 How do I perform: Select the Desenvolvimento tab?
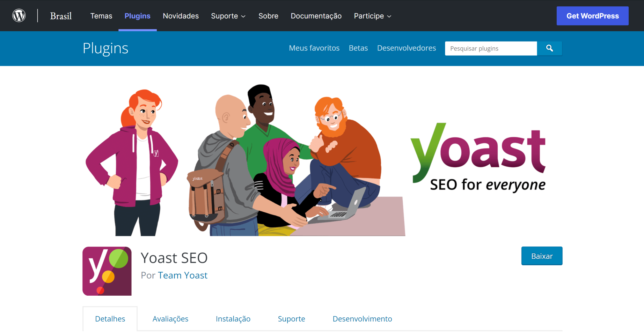point(362,318)
